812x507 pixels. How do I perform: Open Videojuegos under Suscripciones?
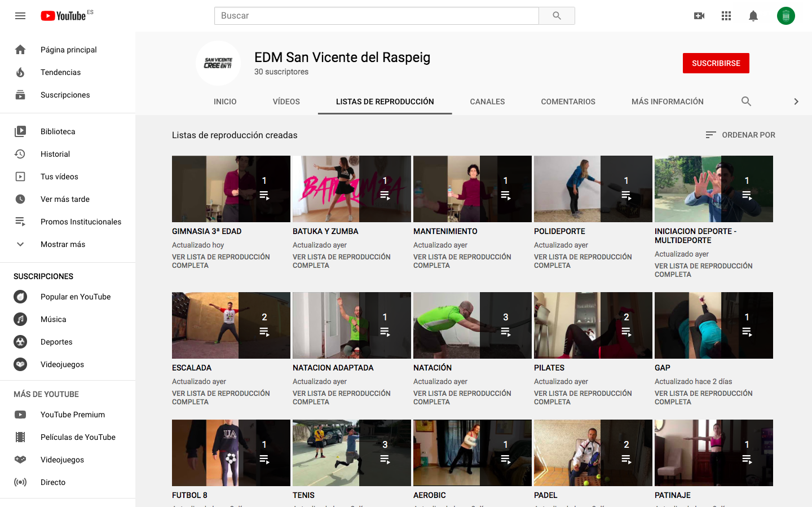click(68, 364)
